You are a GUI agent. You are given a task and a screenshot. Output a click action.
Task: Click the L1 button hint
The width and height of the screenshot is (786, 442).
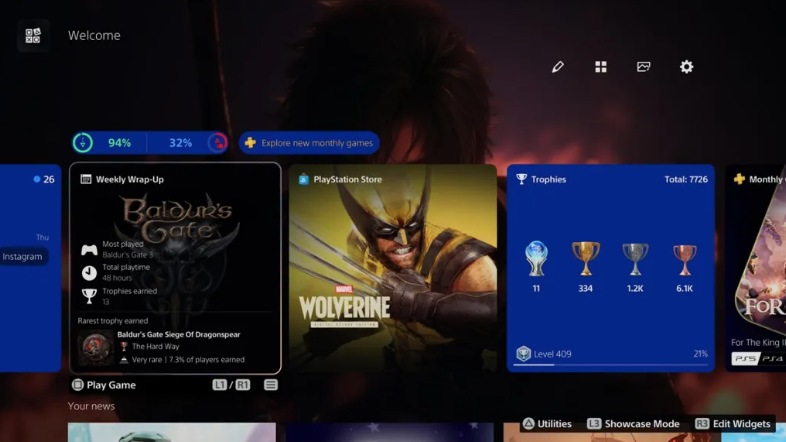coord(220,385)
